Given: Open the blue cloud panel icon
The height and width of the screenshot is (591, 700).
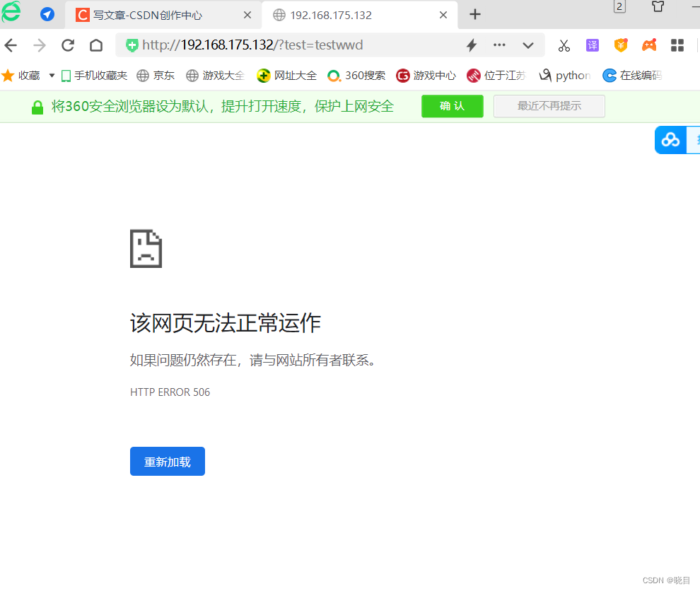Looking at the screenshot, I should coord(670,139).
